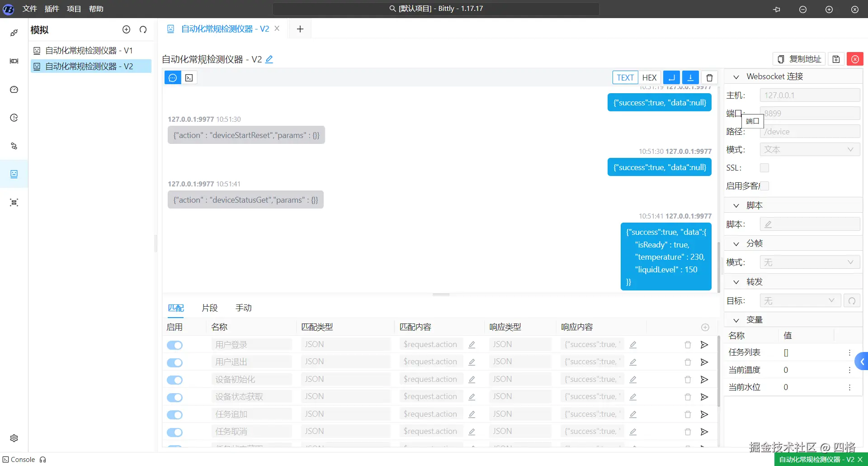
Task: Toggle auto-scroll to bottom of log
Action: [x=690, y=78]
